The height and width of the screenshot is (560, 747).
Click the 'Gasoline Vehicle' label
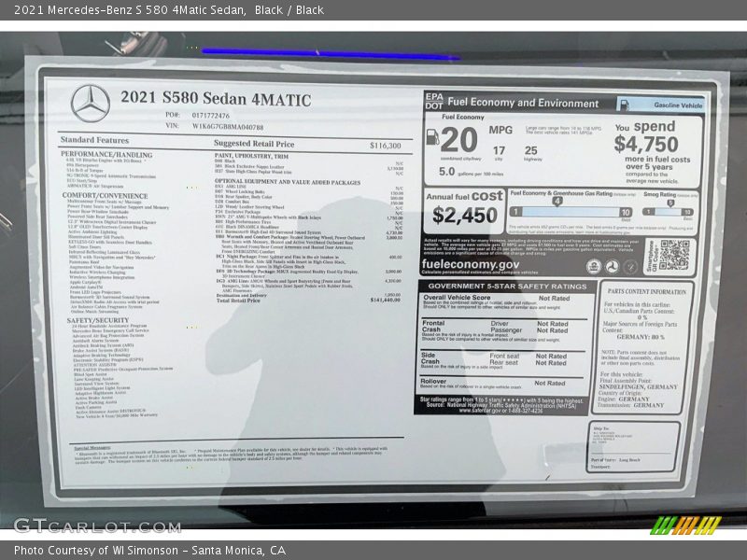click(x=678, y=105)
